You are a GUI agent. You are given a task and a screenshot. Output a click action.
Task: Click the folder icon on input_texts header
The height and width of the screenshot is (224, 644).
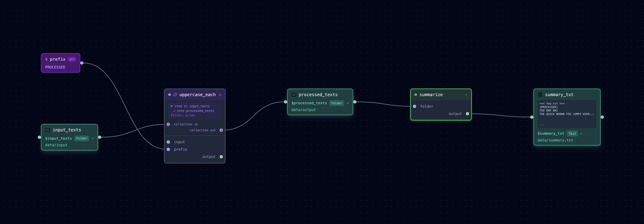pos(48,130)
